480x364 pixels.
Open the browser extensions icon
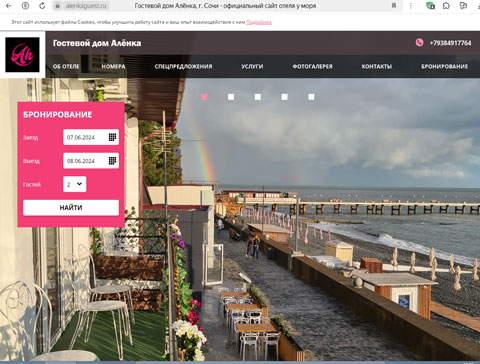[x=446, y=6]
